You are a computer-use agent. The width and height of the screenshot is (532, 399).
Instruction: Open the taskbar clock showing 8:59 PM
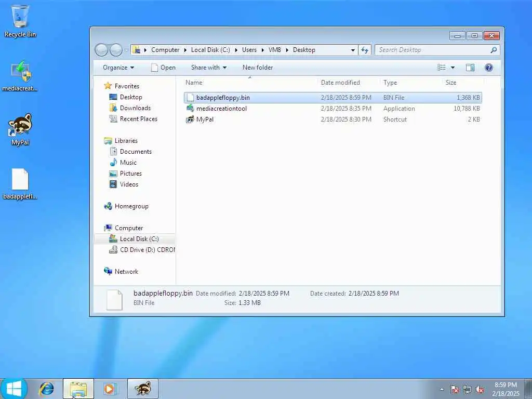(x=506, y=389)
